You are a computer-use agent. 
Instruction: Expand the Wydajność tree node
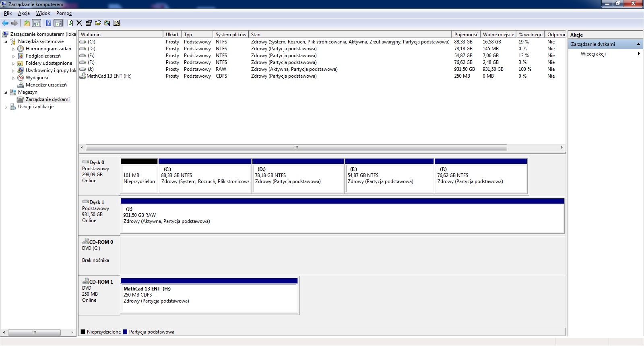(x=13, y=78)
